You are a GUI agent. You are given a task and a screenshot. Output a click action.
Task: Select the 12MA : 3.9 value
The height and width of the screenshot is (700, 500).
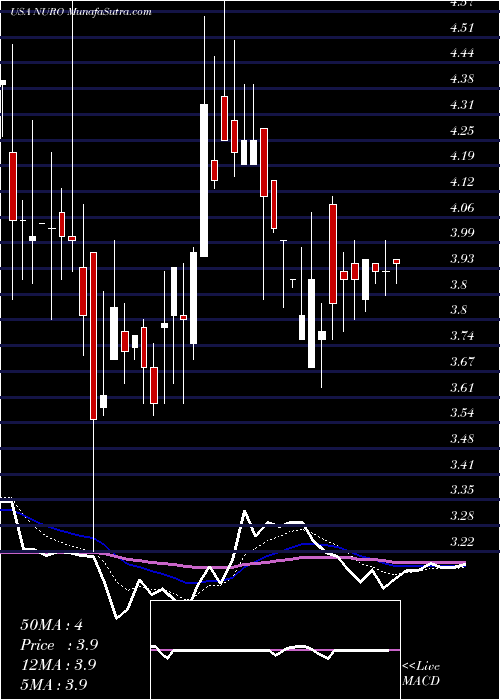point(58,665)
